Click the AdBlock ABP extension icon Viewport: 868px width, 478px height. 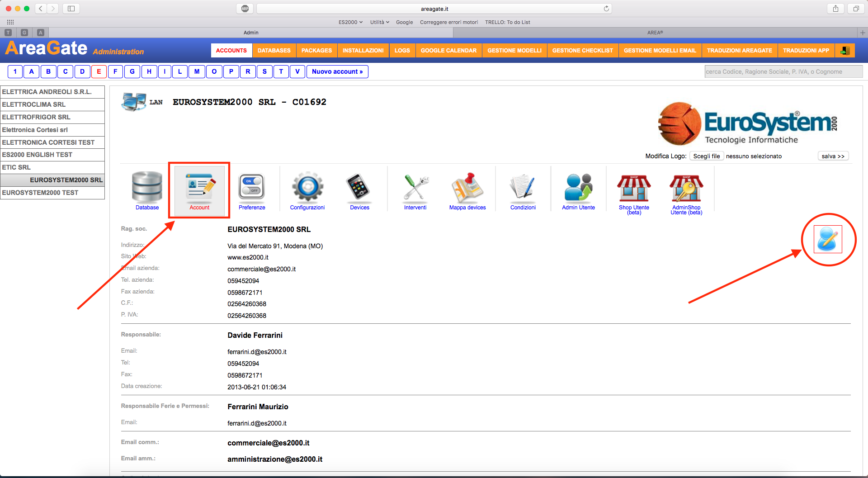(245, 9)
